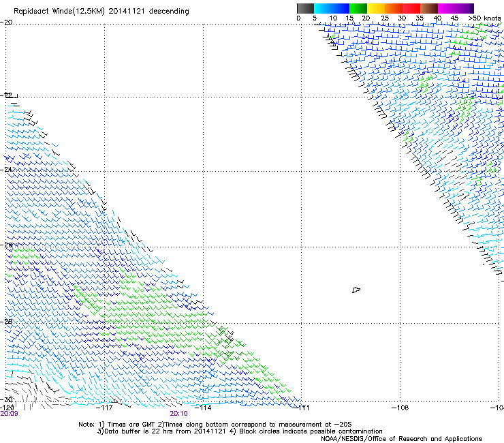
Task: Click the '-117' longitude axis label
Action: 105,408
